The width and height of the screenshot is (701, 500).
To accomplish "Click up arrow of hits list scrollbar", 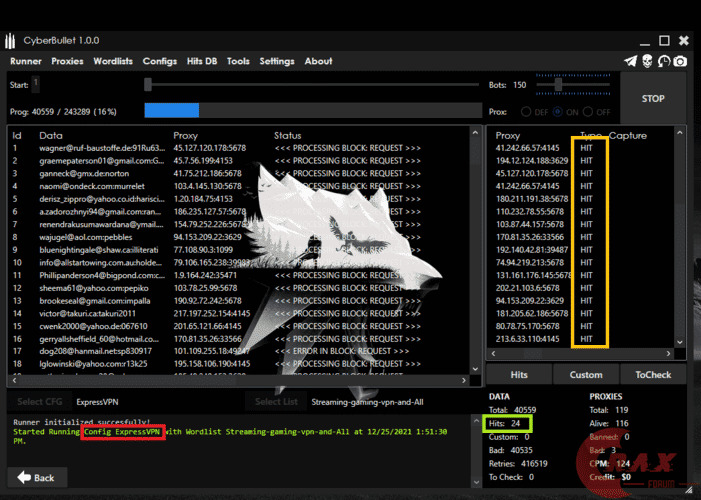I will coord(680,133).
